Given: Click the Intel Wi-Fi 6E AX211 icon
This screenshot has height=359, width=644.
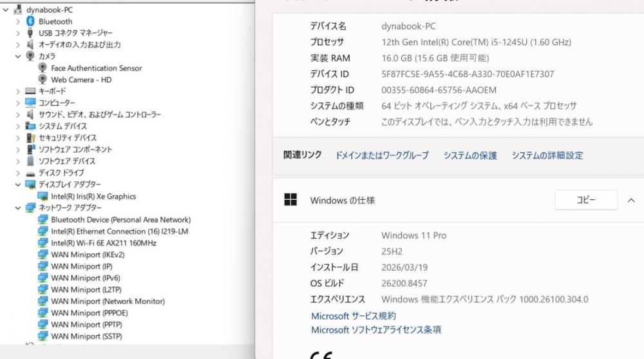Looking at the screenshot, I should coord(43,242).
